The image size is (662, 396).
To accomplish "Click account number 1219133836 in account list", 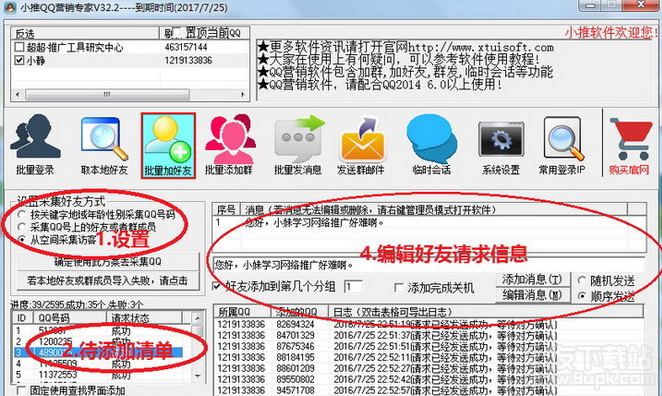I will click(x=188, y=60).
